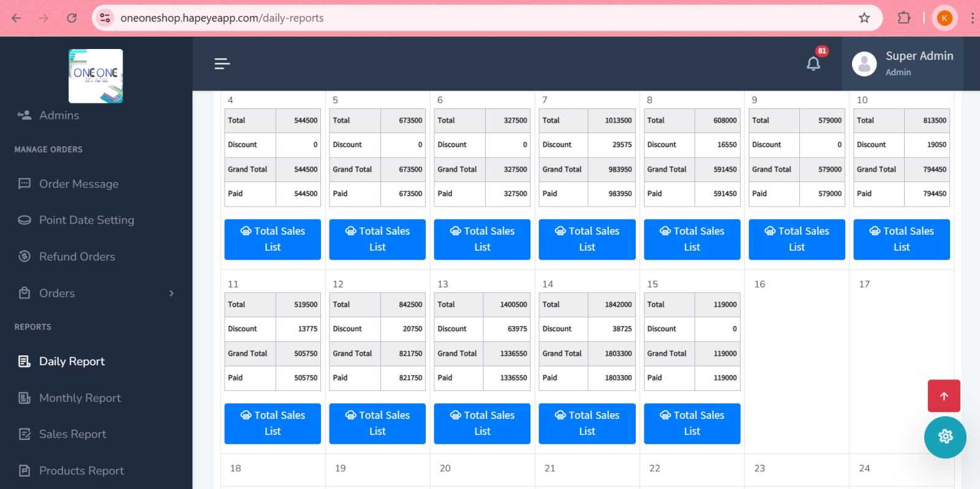Click the Refund Orders dollar icon
The image size is (980, 489).
(x=24, y=256)
